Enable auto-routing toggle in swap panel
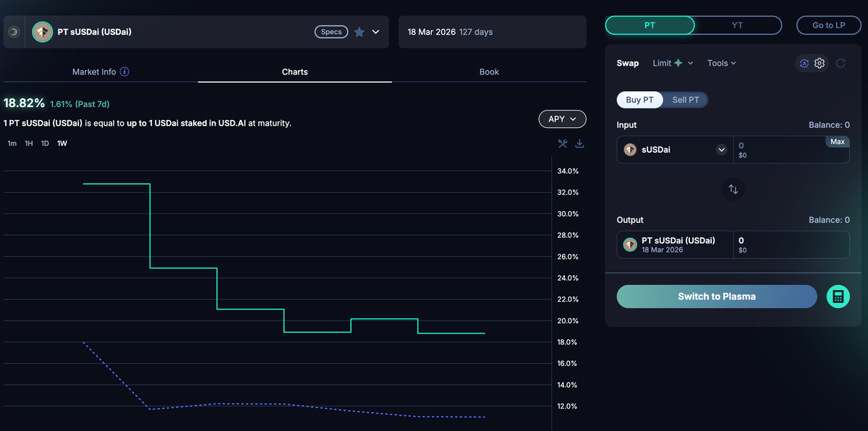The height and width of the screenshot is (431, 868). pos(804,63)
